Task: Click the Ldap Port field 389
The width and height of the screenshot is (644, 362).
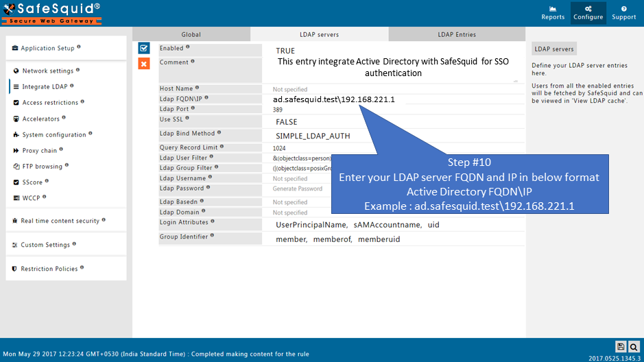Action: [394, 110]
